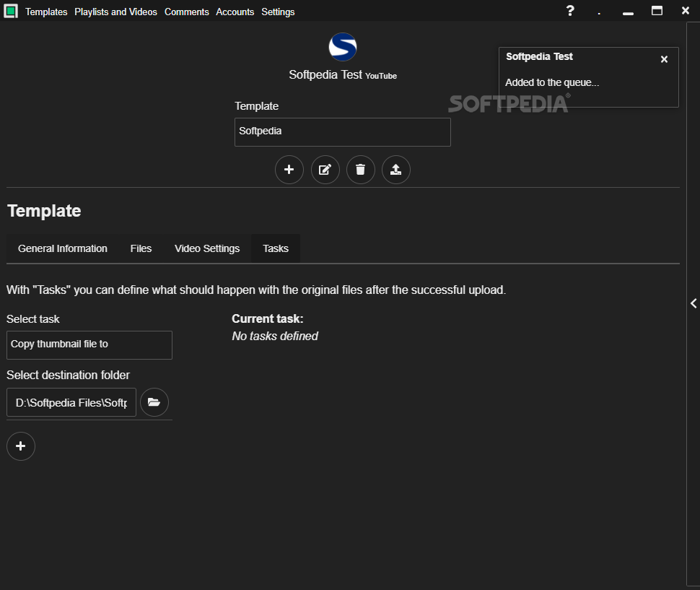Click the 'Current task:' label
700x590 pixels.
pos(268,318)
